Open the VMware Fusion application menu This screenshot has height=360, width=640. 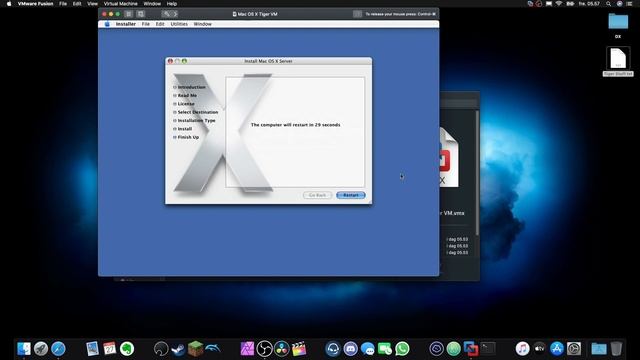click(36, 4)
